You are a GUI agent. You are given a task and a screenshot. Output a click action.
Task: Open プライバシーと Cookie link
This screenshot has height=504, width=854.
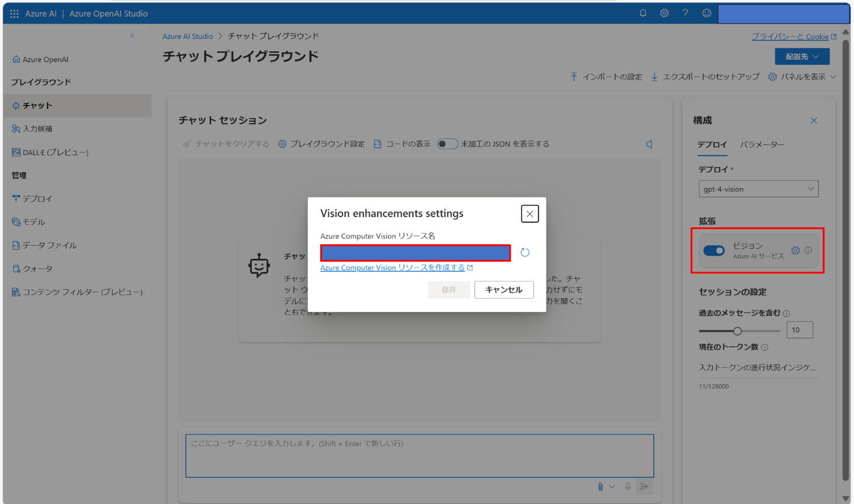pos(794,37)
